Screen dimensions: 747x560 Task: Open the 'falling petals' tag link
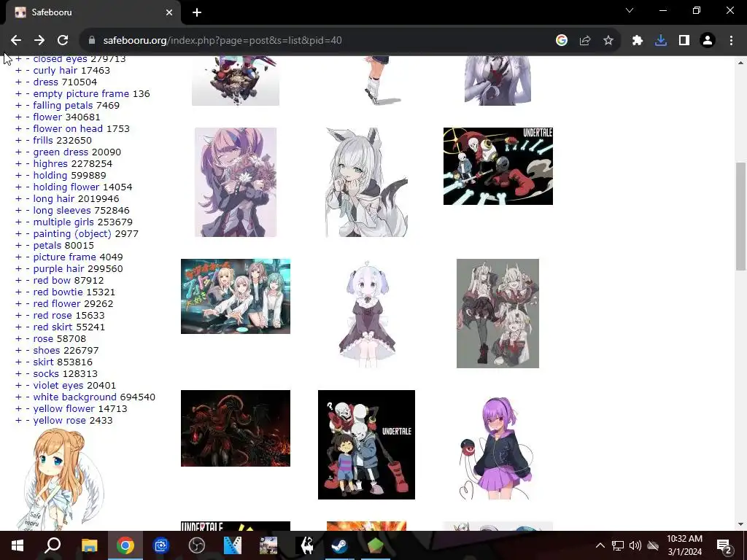[63, 105]
